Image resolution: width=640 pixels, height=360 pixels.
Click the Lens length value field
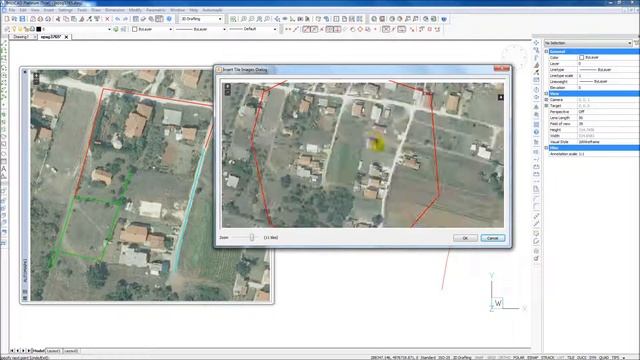point(608,118)
